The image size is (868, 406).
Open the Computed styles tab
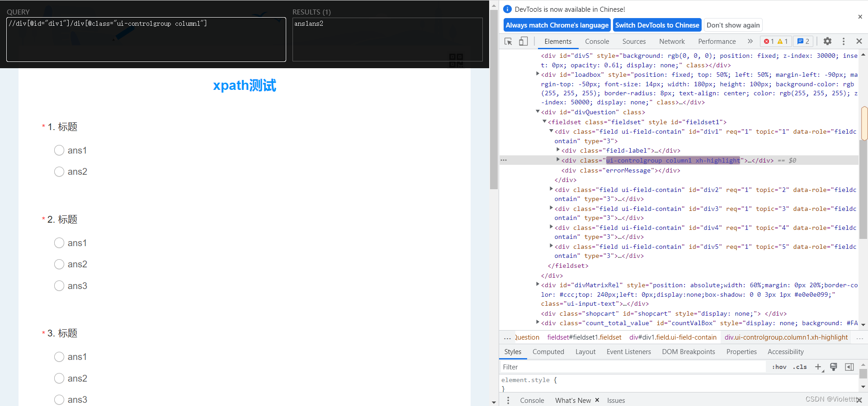548,352
